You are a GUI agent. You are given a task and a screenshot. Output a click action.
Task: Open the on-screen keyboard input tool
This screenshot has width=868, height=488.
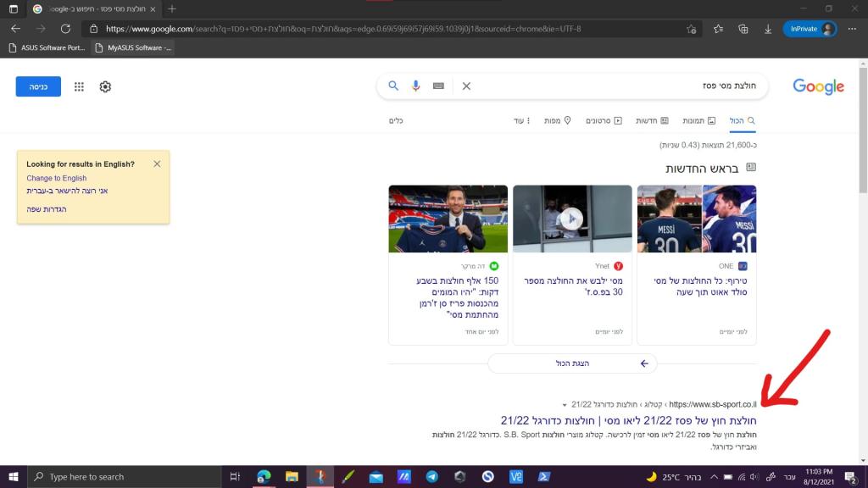click(438, 86)
